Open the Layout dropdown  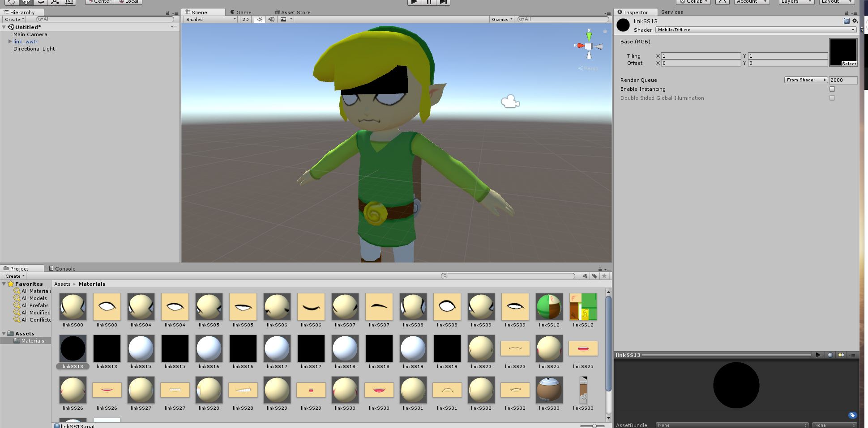click(x=836, y=2)
